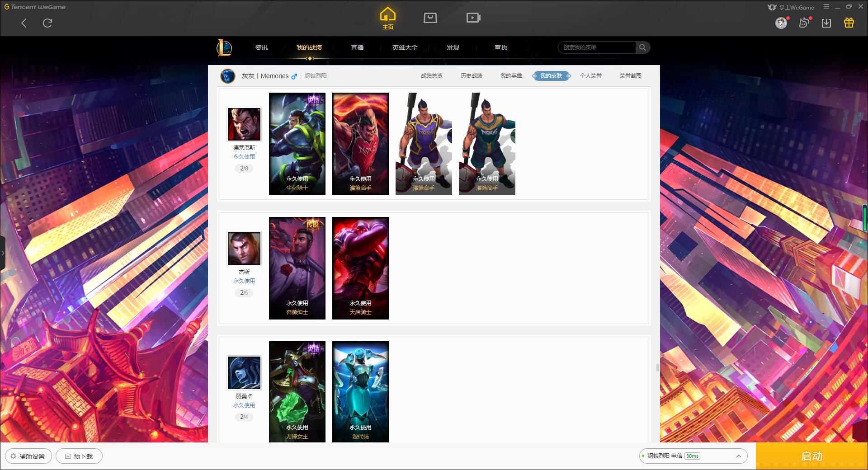
Task: Click the 30ms ping indicator
Action: [692, 456]
